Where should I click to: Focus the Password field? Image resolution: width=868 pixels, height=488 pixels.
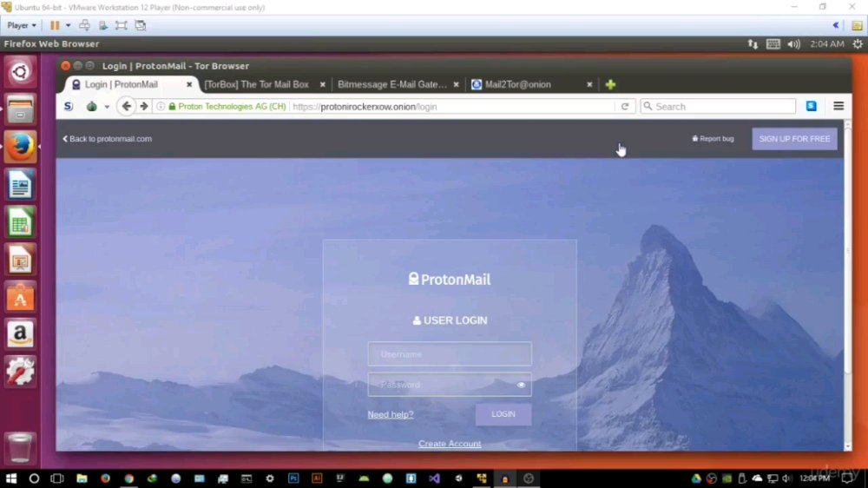tap(450, 385)
